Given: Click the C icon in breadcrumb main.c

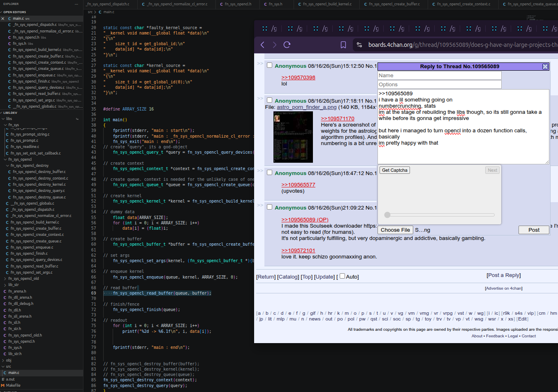Looking at the screenshot, I should [100, 12].
